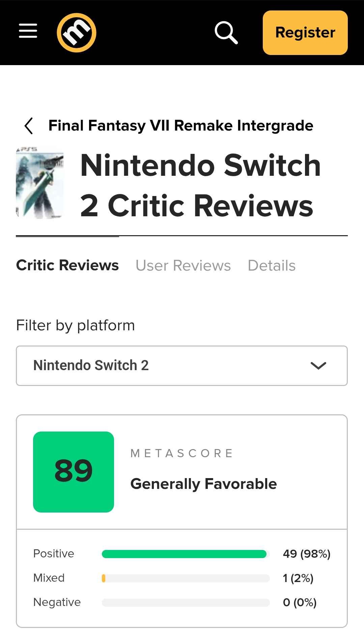Open the Final Fantasy VII Remake Intergrade link
Viewport: 364px width, 635px height.
[181, 126]
